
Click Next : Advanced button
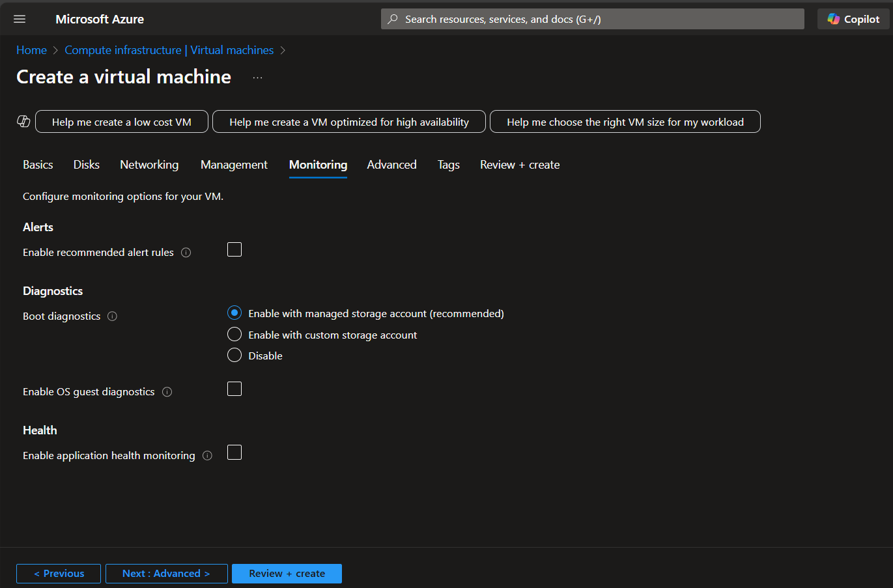[x=166, y=574]
